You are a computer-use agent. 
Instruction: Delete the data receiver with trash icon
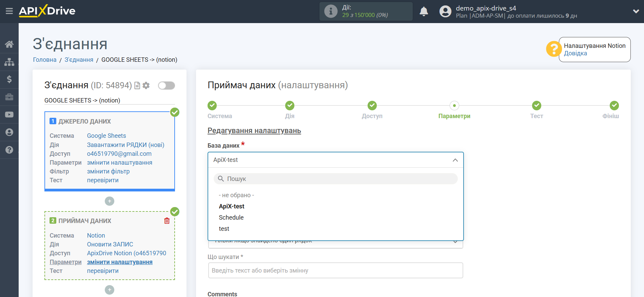[x=167, y=221]
